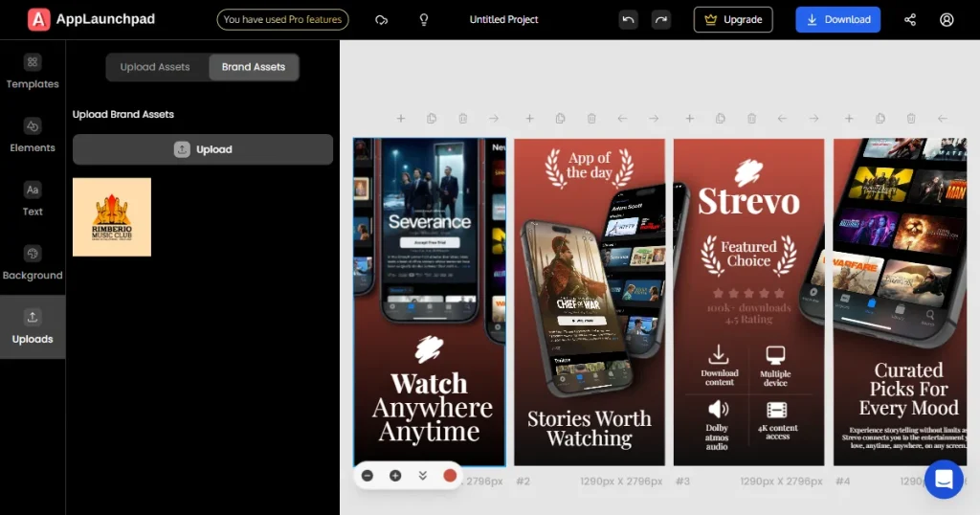This screenshot has width=980, height=515.
Task: Click the 'Dolby atmos audio' feature text
Action: click(x=717, y=437)
